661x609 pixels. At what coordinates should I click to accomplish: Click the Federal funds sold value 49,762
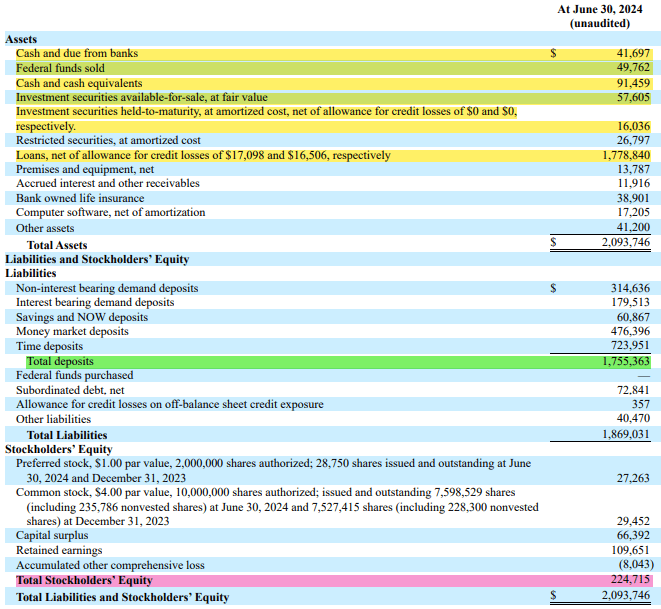coord(628,68)
